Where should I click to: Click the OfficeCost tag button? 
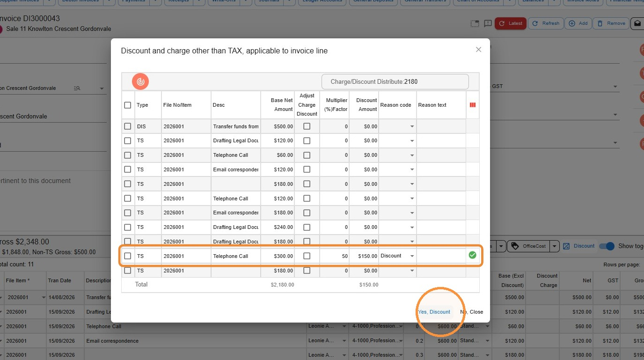[x=528, y=246]
